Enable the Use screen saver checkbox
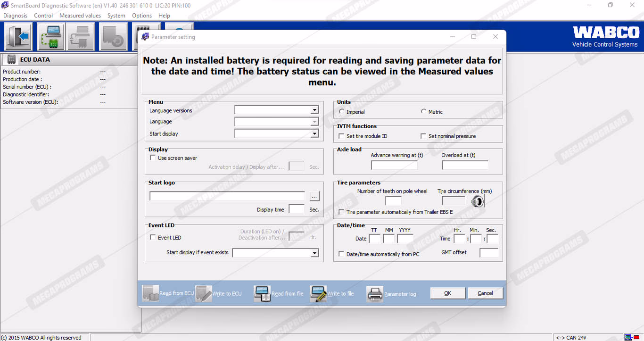Image resolution: width=644 pixels, height=341 pixels. 153,158
